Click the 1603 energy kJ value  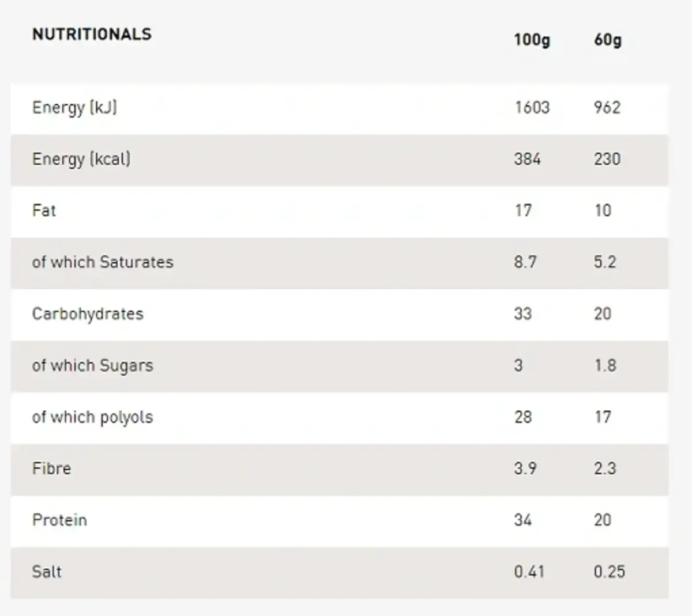tap(532, 108)
